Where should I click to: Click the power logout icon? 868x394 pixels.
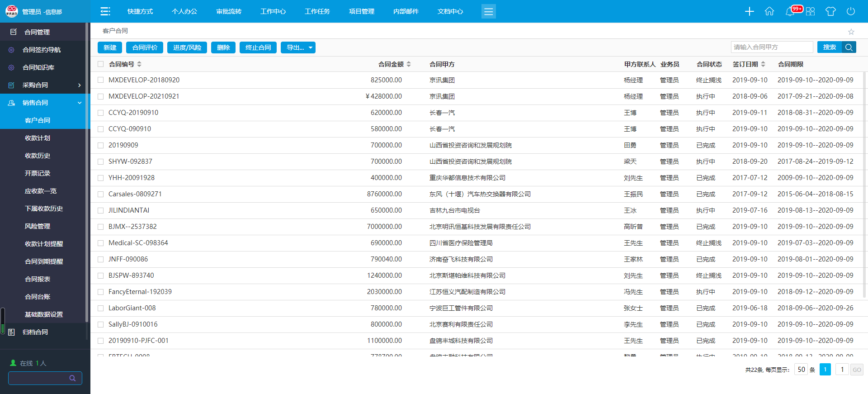[851, 11]
